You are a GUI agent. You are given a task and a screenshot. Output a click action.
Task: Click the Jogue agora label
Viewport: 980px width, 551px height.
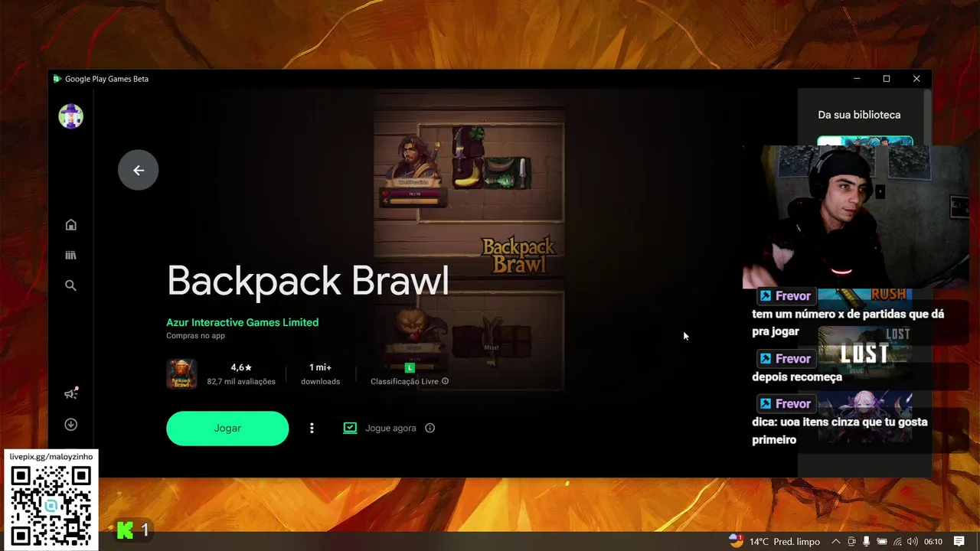pos(390,429)
